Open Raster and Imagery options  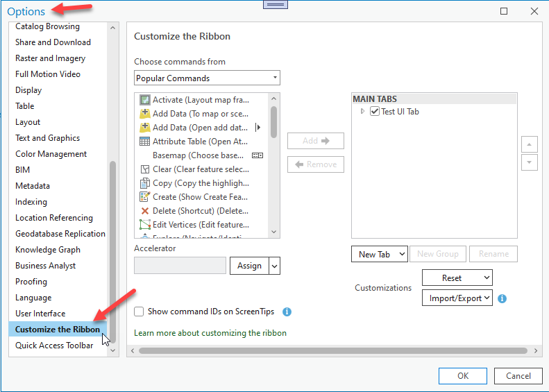pyautogui.click(x=50, y=58)
